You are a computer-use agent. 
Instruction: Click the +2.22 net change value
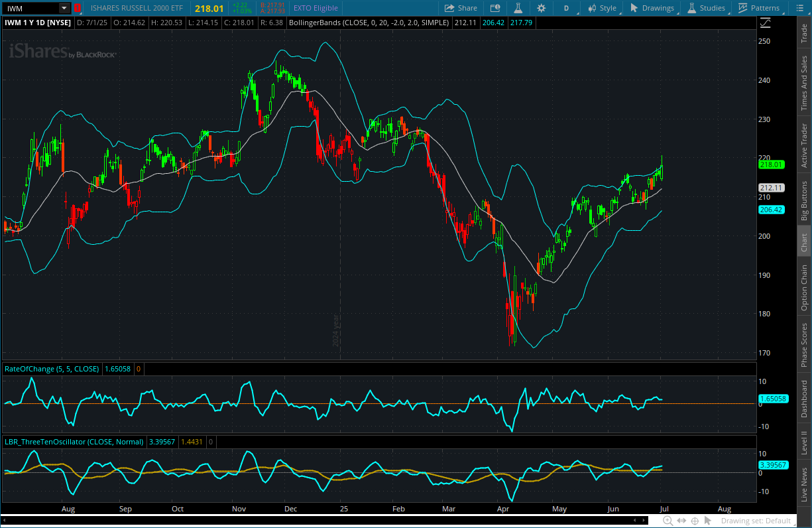click(x=240, y=5)
